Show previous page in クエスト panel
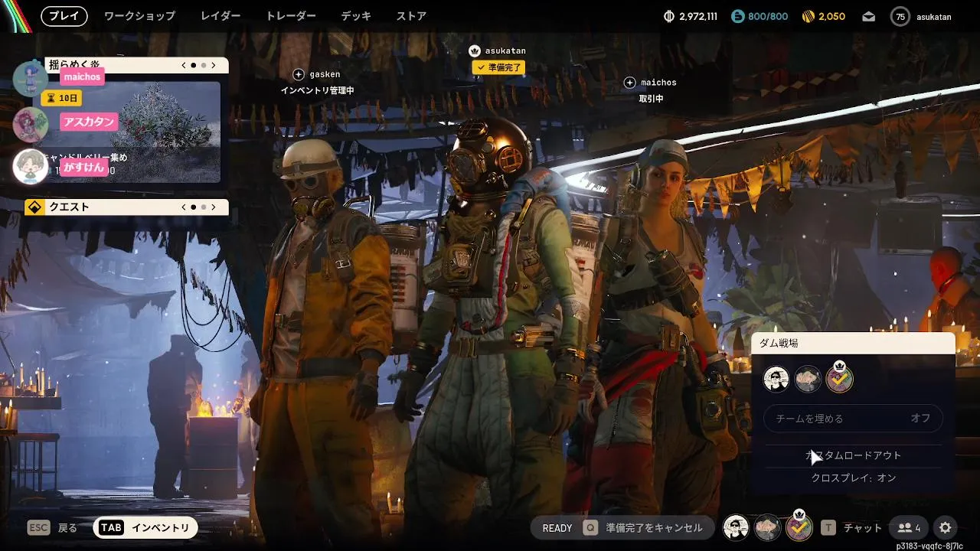The width and height of the screenshot is (980, 551). tap(184, 207)
